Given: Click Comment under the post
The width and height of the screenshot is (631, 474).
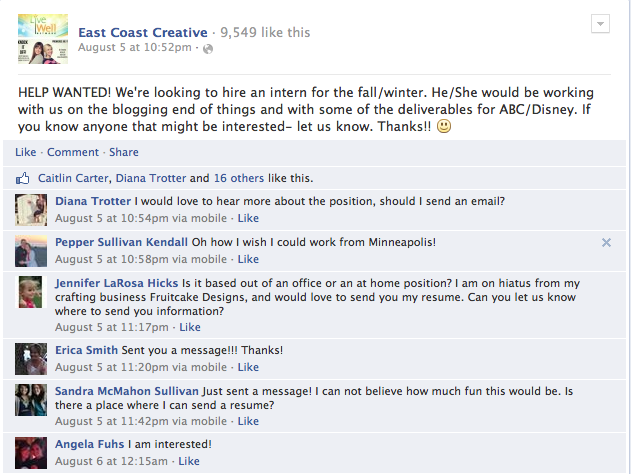Looking at the screenshot, I should click(x=73, y=152).
